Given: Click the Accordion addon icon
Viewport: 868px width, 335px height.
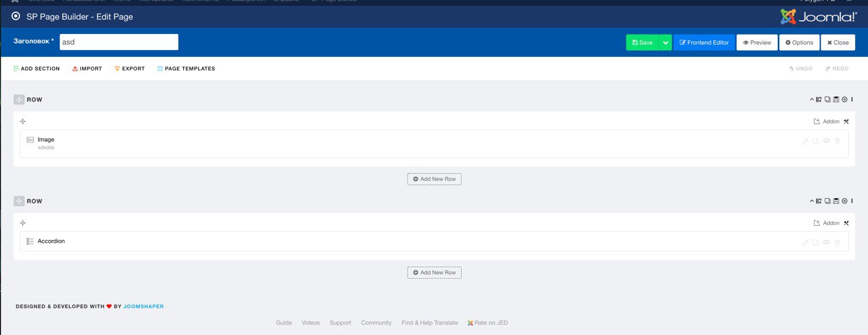Looking at the screenshot, I should [30, 241].
